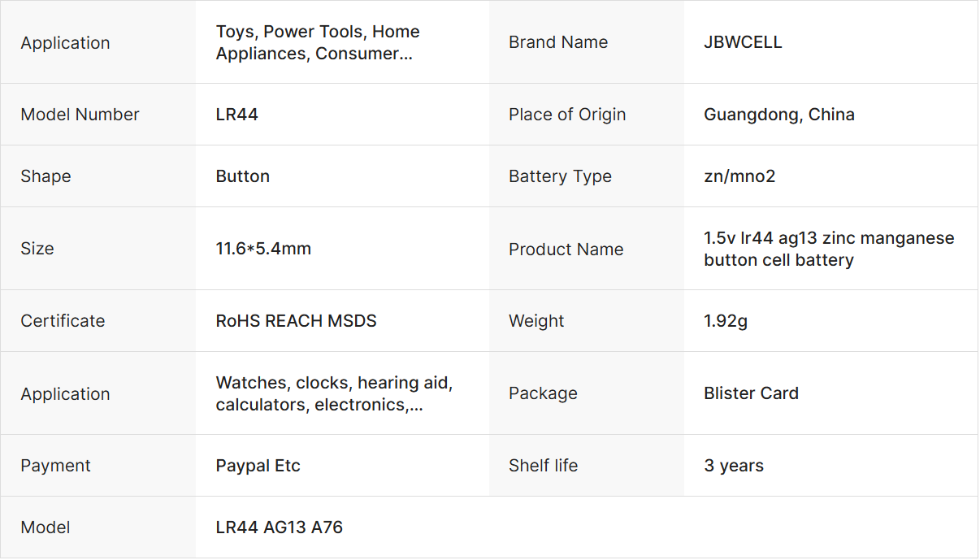Screen dimensions: 980x560
Task: Select the Battery Type label
Action: (x=560, y=176)
